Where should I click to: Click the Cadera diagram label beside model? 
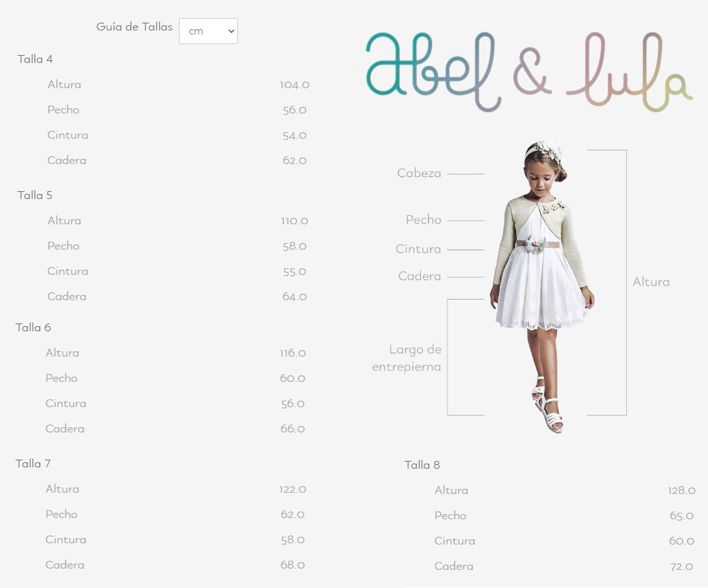419,276
